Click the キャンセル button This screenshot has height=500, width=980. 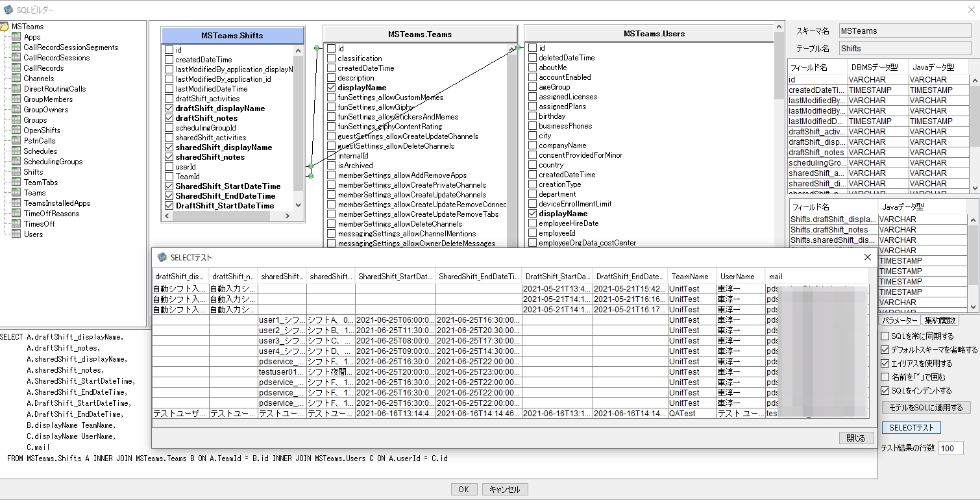coord(505,490)
